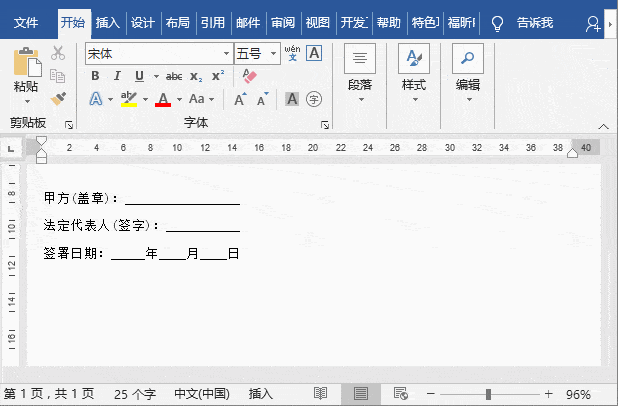Toggle Italic formatting

click(x=117, y=76)
